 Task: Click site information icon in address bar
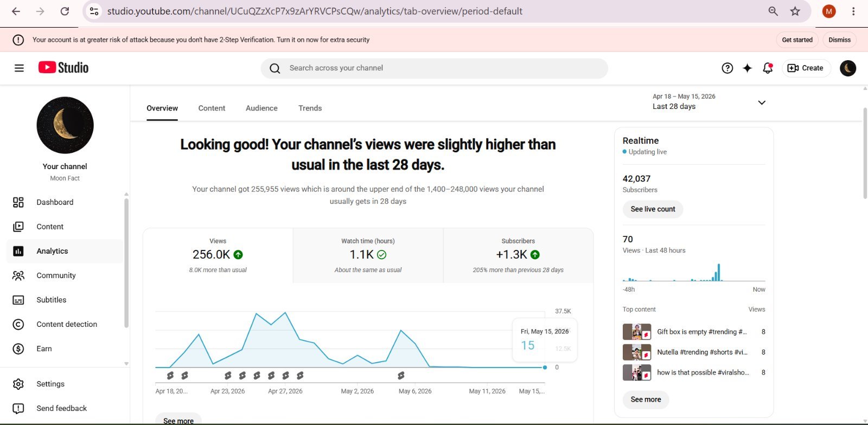[94, 11]
